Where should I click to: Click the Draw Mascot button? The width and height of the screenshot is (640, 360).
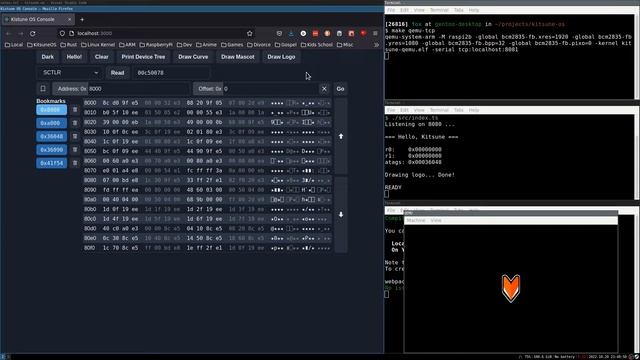tap(238, 57)
